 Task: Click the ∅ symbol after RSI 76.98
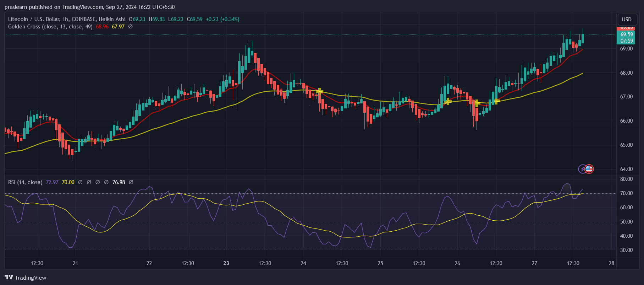[x=131, y=182]
